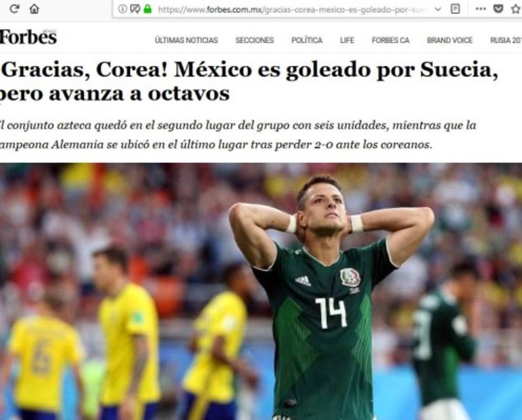This screenshot has width=522, height=420.
Task: Open the BRAND VOICE section
Action: coord(450,40)
